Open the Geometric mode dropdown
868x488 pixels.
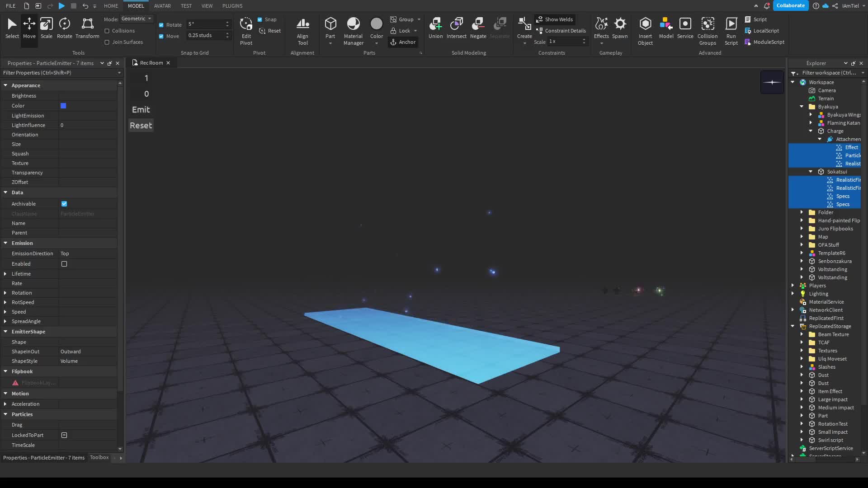[137, 19]
